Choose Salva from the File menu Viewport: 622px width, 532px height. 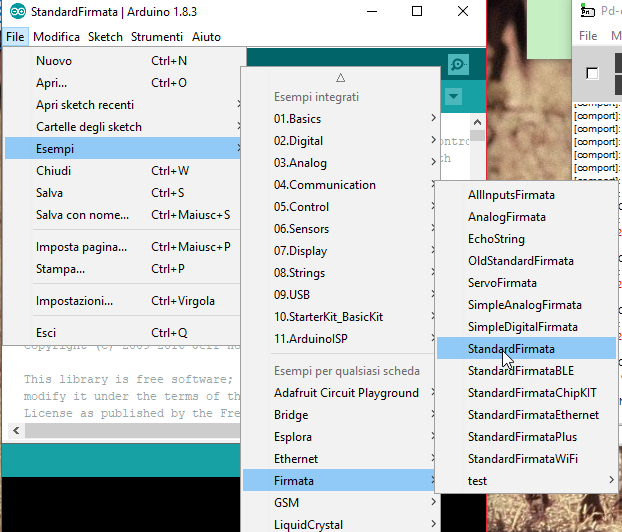(123, 193)
